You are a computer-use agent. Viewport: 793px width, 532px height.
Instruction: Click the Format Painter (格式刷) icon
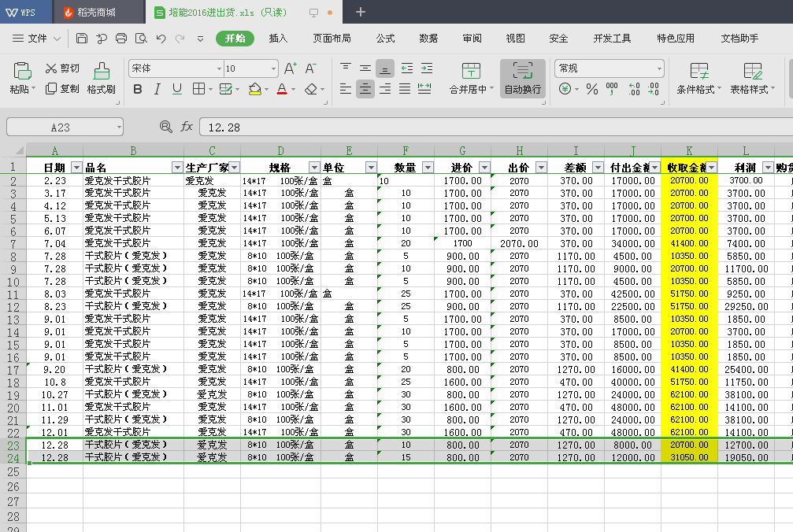coord(101,71)
